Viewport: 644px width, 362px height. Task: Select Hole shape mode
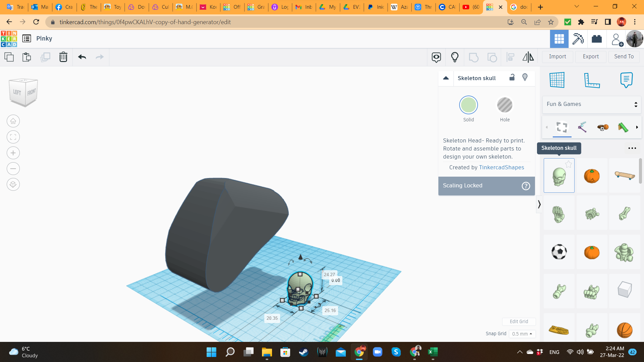(504, 105)
